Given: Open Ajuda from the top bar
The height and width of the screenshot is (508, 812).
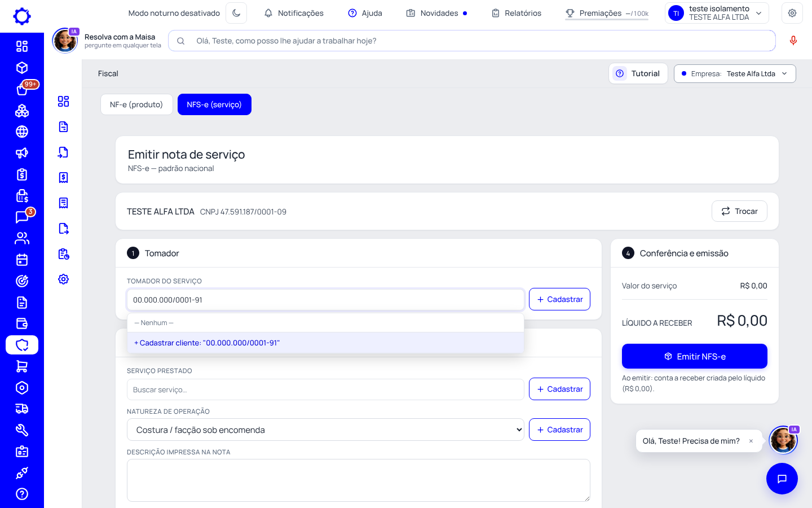Looking at the screenshot, I should pos(365,13).
